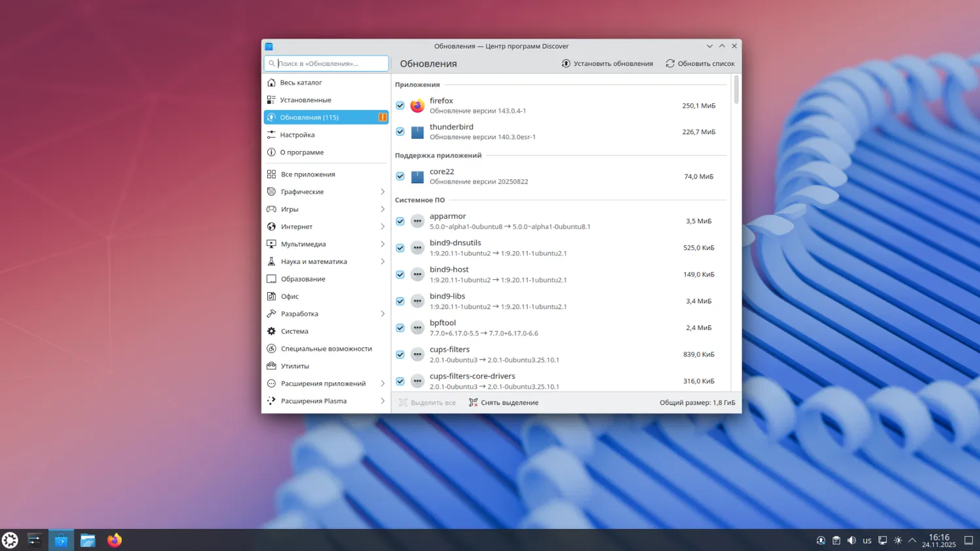Select Обновления (115) in the sidebar

(x=326, y=118)
